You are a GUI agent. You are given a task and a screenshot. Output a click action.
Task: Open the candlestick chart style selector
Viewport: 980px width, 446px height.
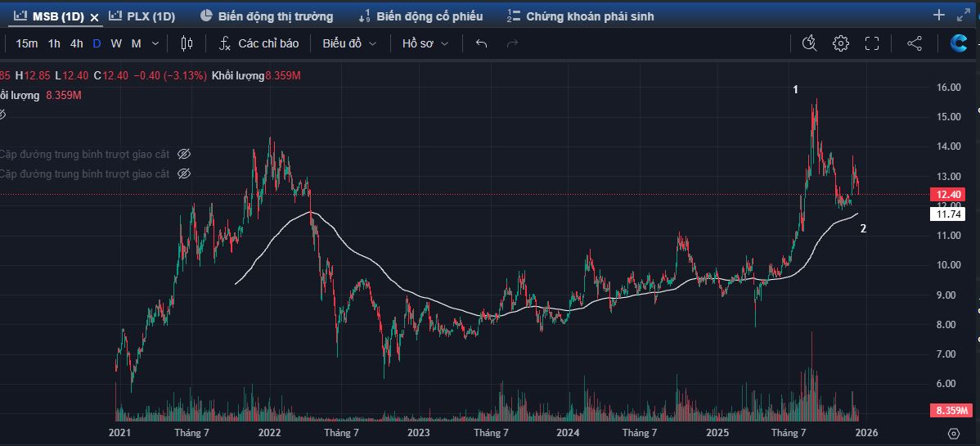click(x=187, y=43)
